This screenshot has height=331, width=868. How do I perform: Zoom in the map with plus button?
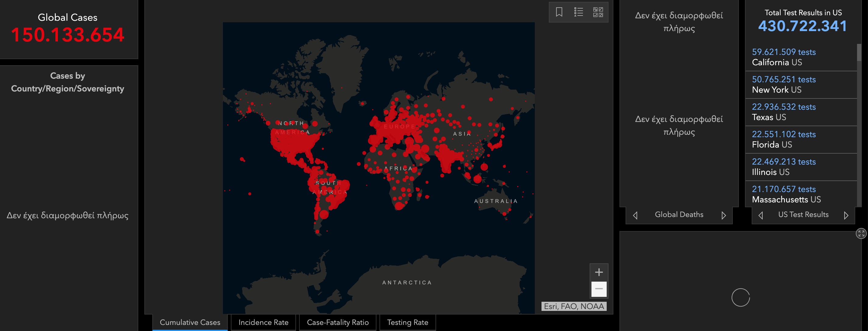coord(599,272)
